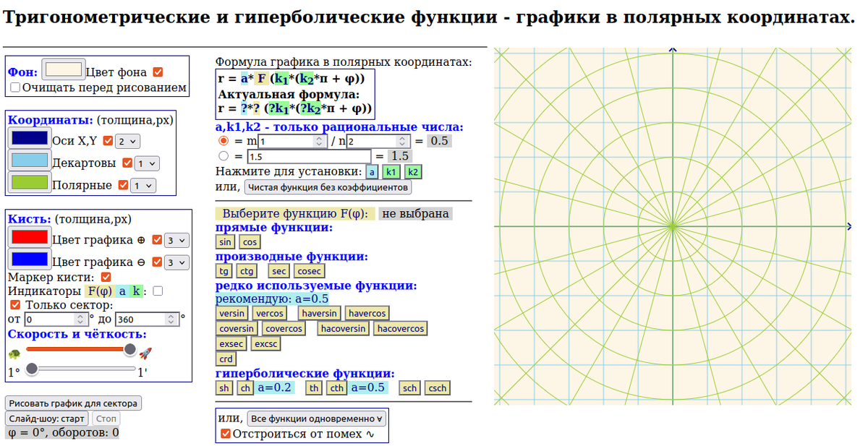This screenshot has height=446, width=868.
Task: Select the exsec function
Action: click(x=231, y=343)
